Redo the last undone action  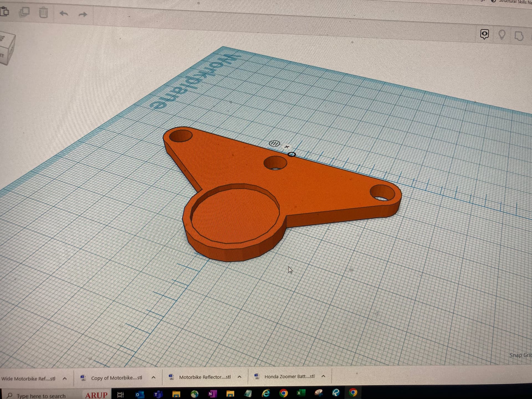tap(83, 14)
